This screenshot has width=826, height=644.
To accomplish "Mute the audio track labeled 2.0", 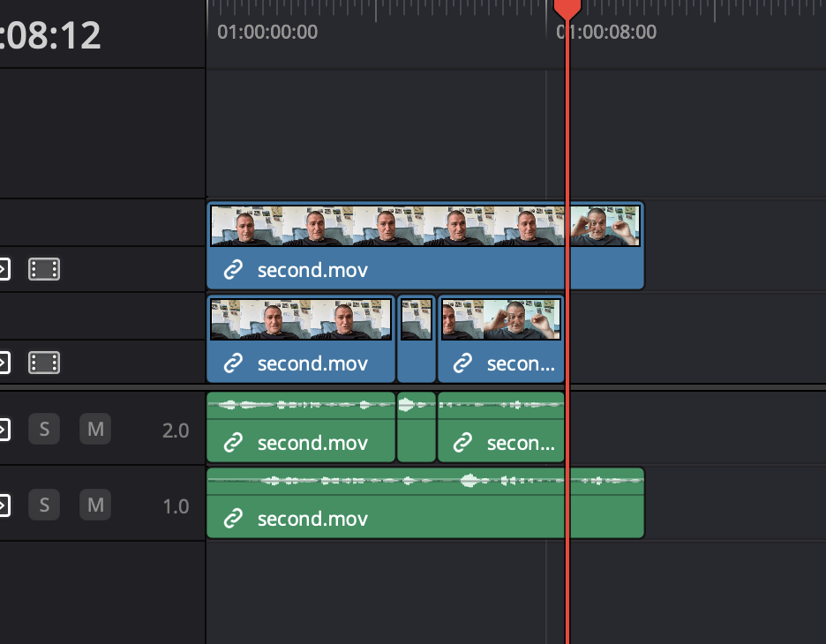I will [95, 429].
